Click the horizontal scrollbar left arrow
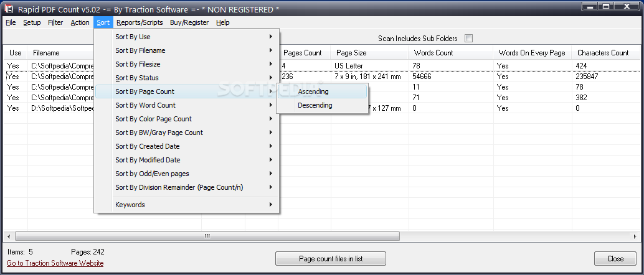The image size is (644, 275). pyautogui.click(x=8, y=236)
